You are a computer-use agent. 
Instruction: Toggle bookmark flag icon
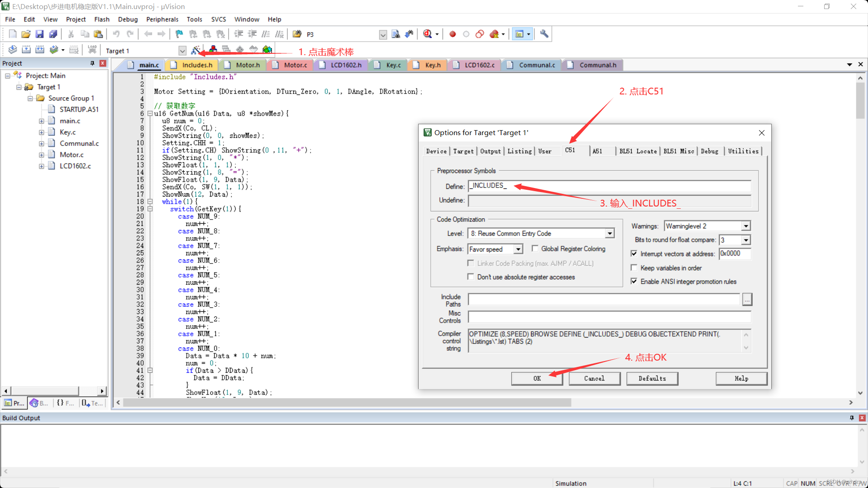179,34
